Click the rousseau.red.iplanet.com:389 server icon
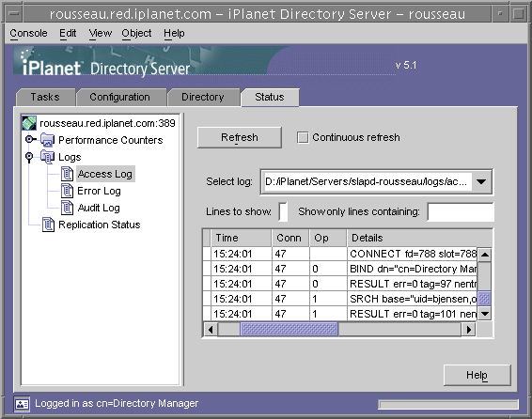This screenshot has height=419, width=532. click(x=29, y=123)
